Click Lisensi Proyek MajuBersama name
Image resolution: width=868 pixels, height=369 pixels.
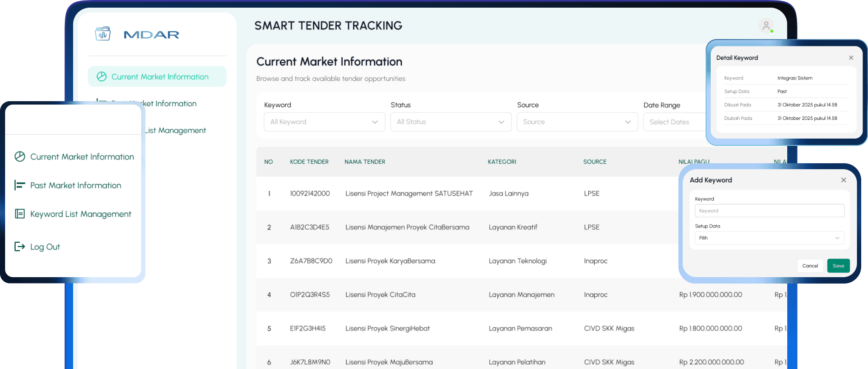(x=389, y=362)
